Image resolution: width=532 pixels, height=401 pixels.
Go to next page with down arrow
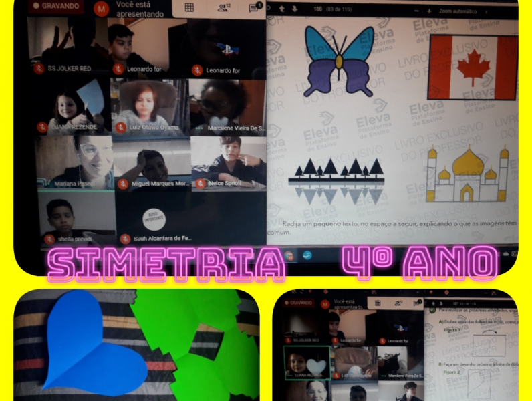point(295,9)
